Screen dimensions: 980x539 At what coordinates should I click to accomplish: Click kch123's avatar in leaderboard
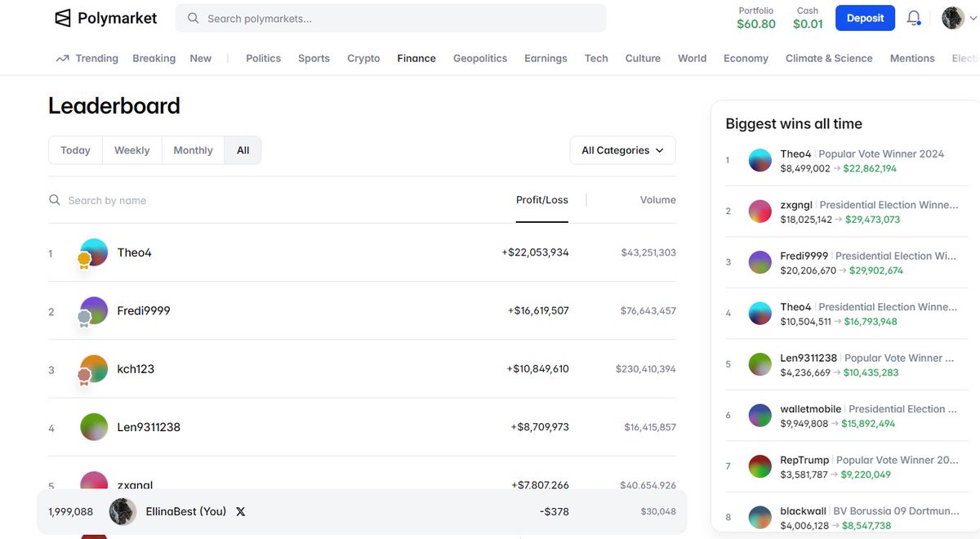pyautogui.click(x=94, y=368)
